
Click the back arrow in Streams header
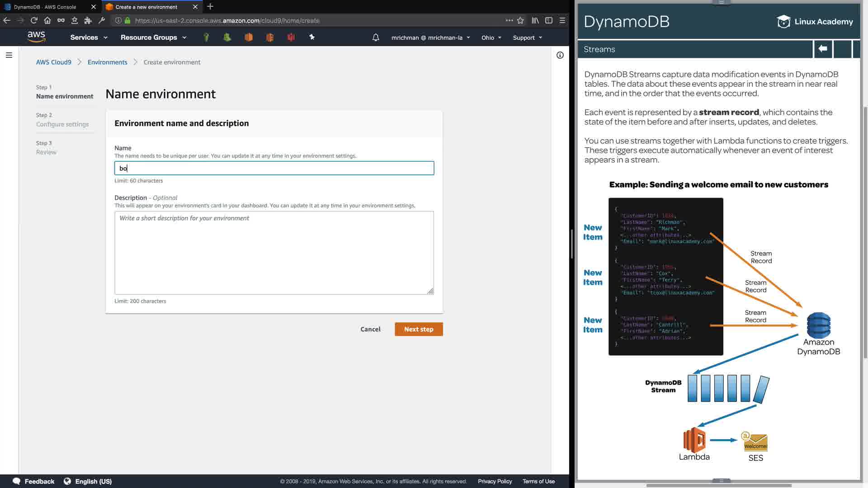pos(823,49)
